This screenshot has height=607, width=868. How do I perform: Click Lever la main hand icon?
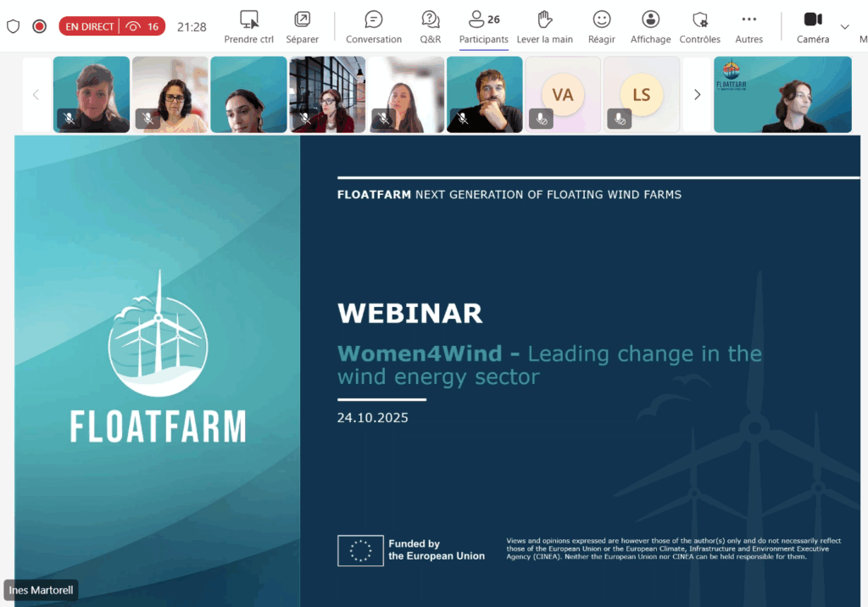click(x=544, y=26)
